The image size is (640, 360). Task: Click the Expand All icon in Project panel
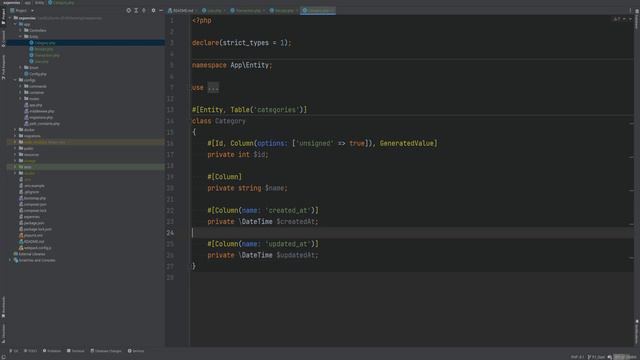(x=136, y=10)
